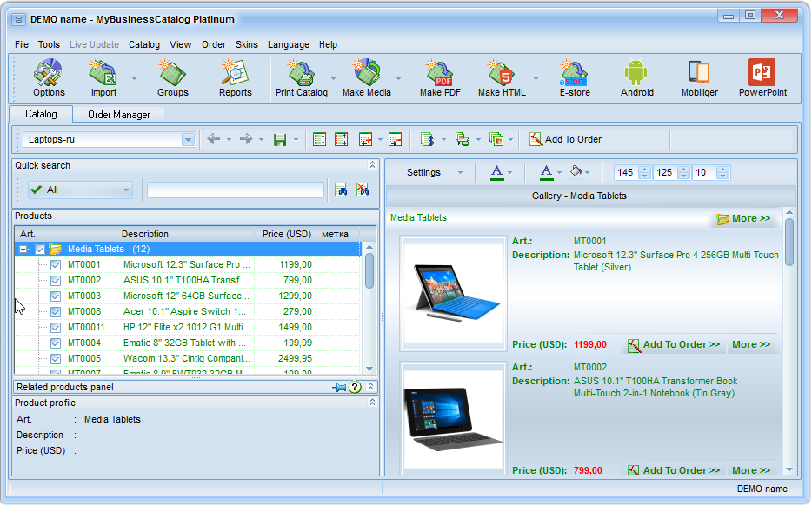Expand the Related products panel chevron
Viewport: 812px width, 506px height.
[370, 386]
